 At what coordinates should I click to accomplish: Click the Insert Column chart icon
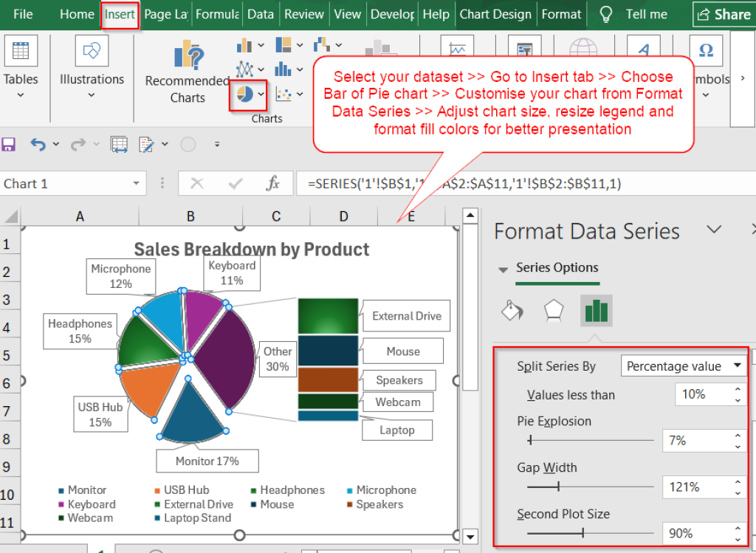(x=244, y=45)
